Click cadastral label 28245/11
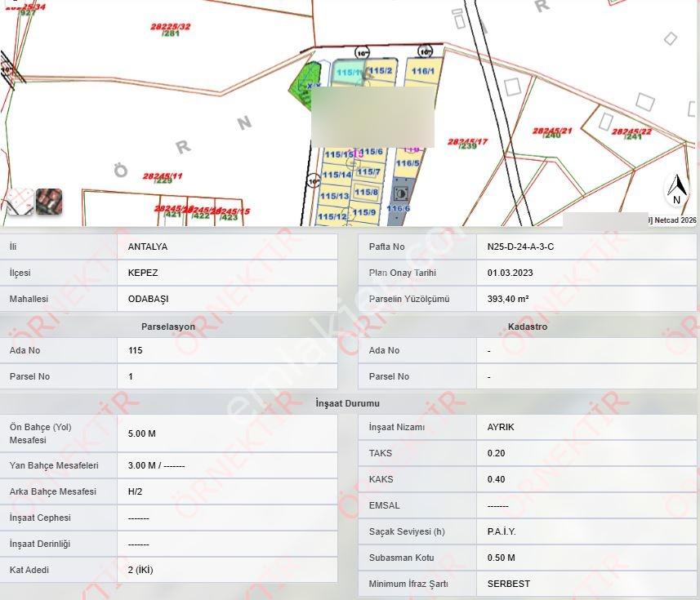The height and width of the screenshot is (600, 700). pyautogui.click(x=163, y=176)
